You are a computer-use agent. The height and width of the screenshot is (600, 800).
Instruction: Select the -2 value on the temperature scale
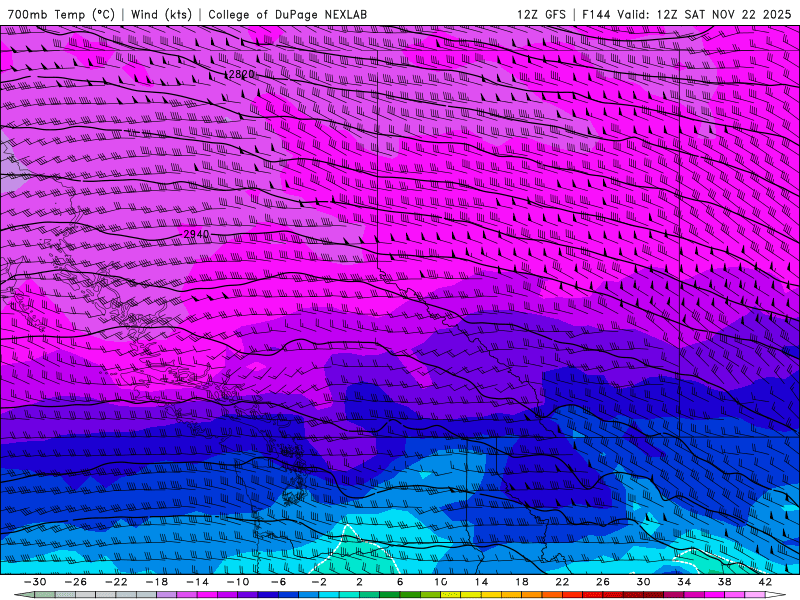tap(319, 582)
